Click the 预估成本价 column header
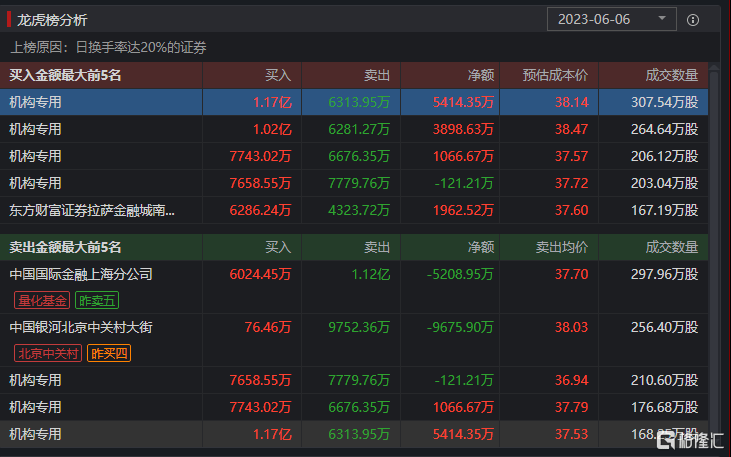This screenshot has width=731, height=457. (555, 75)
